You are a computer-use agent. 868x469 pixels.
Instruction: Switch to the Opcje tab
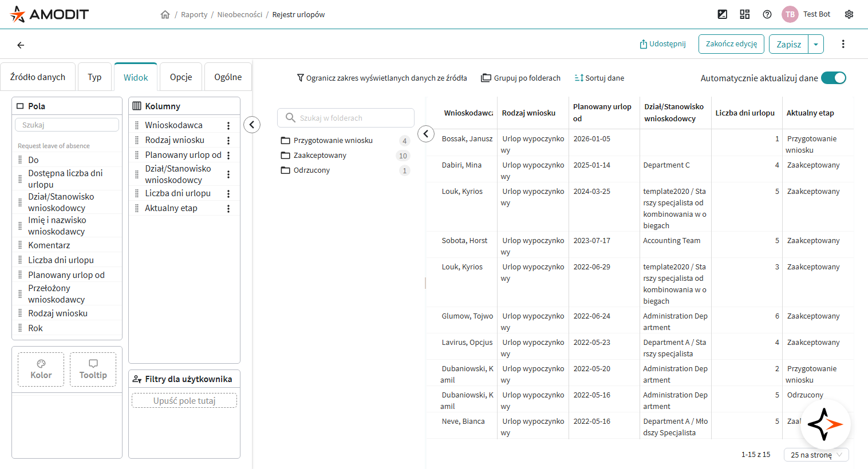point(181,77)
